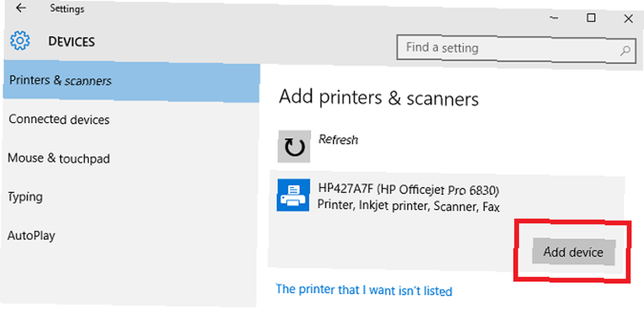Click the Refresh label text
644x316 pixels.
[339, 139]
